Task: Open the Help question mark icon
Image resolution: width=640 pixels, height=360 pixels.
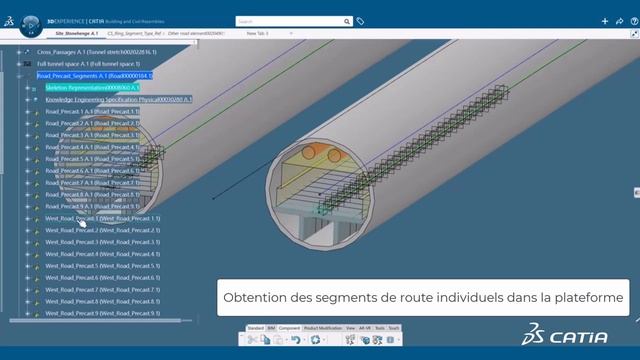Action: point(634,21)
